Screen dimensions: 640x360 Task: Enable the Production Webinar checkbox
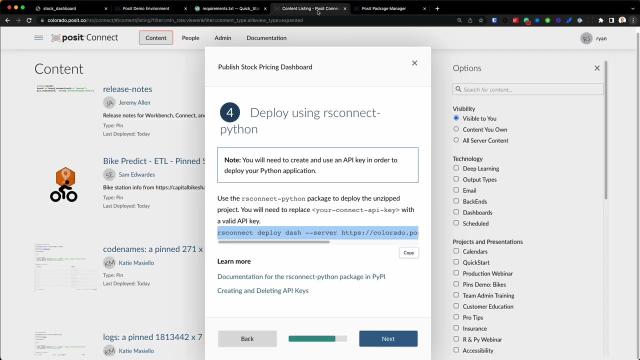456,273
